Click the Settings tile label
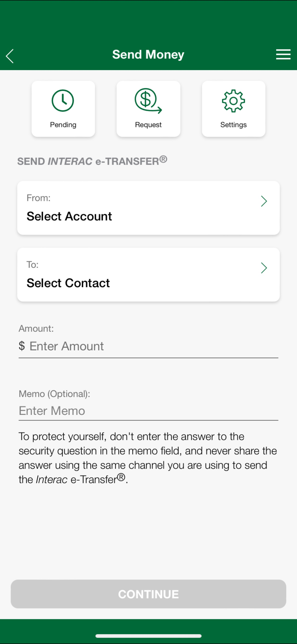The width and height of the screenshot is (297, 644). 233,125
